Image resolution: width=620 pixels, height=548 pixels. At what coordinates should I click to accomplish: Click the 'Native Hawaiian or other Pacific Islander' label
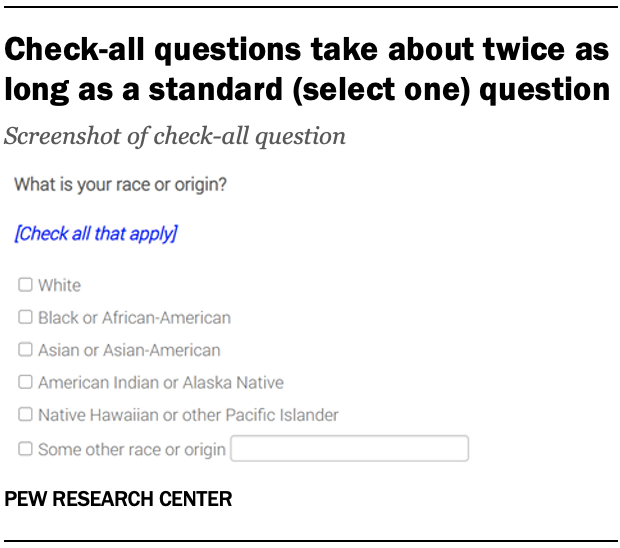click(188, 414)
